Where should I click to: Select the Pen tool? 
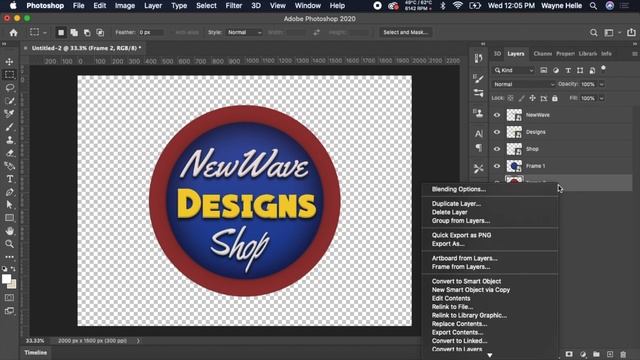click(x=9, y=192)
